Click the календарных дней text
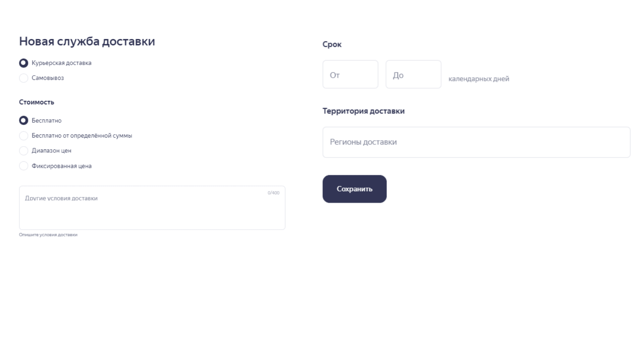This screenshot has width=644, height=362. (x=479, y=79)
